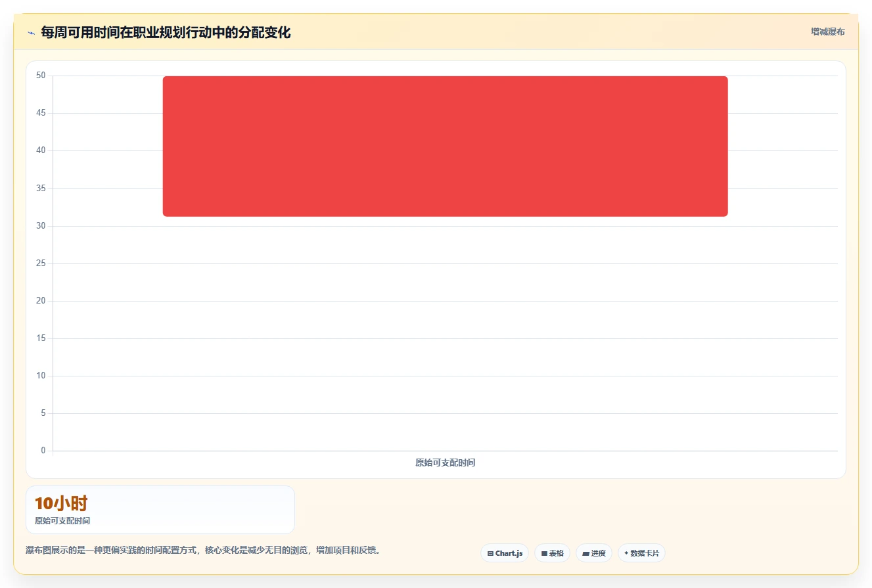The width and height of the screenshot is (872, 588).
Task: Click the 增减瀑布 label in header
Action: click(827, 32)
